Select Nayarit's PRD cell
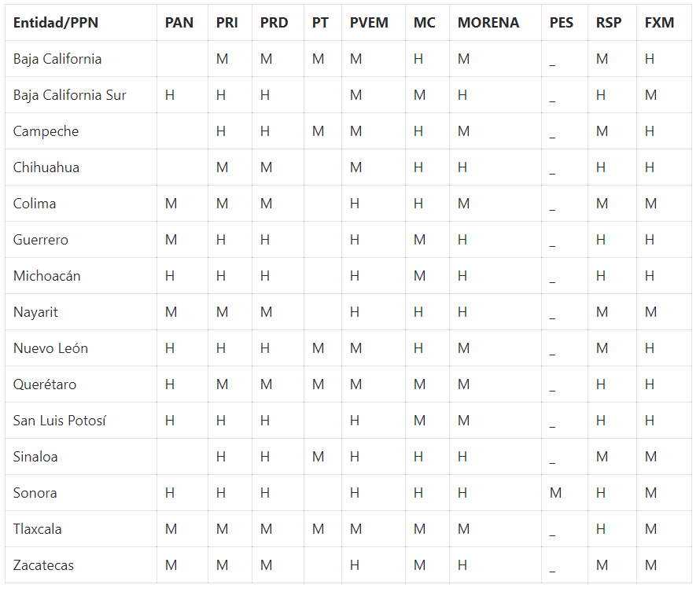700x592 pixels. pyautogui.click(x=266, y=312)
